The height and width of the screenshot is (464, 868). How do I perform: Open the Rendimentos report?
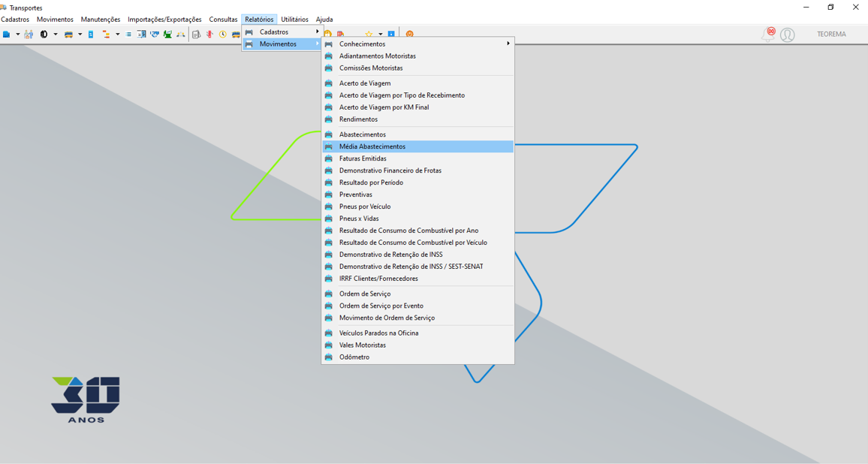(x=418, y=119)
